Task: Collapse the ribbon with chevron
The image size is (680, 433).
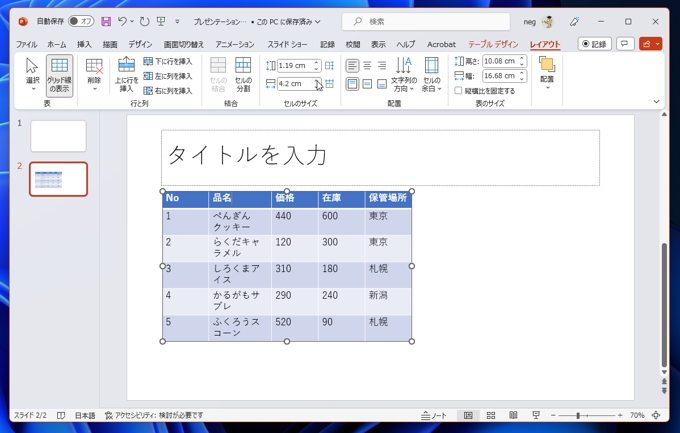Action: coord(656,102)
